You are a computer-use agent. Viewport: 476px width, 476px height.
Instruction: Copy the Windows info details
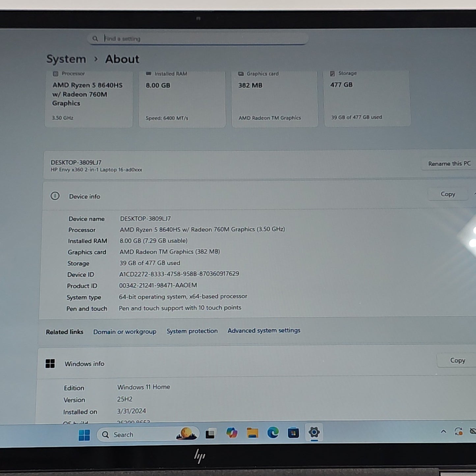tap(457, 360)
